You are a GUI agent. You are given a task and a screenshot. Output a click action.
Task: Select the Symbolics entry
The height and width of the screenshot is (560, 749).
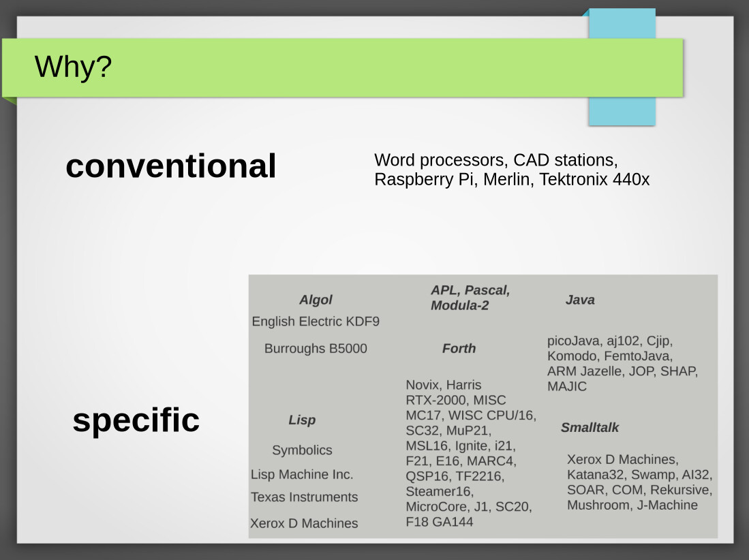302,450
